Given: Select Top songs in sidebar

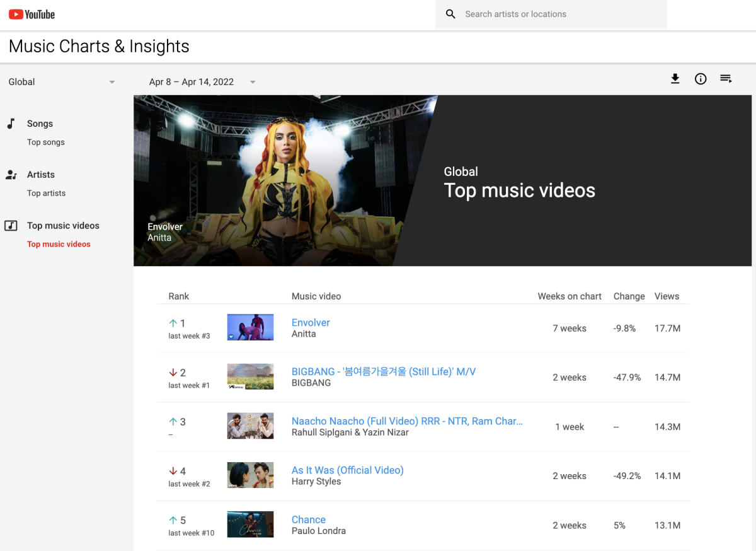Looking at the screenshot, I should (x=46, y=142).
